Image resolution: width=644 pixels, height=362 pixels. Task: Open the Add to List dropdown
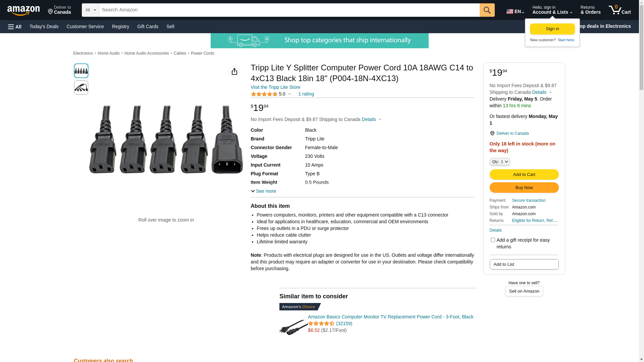pyautogui.click(x=524, y=264)
